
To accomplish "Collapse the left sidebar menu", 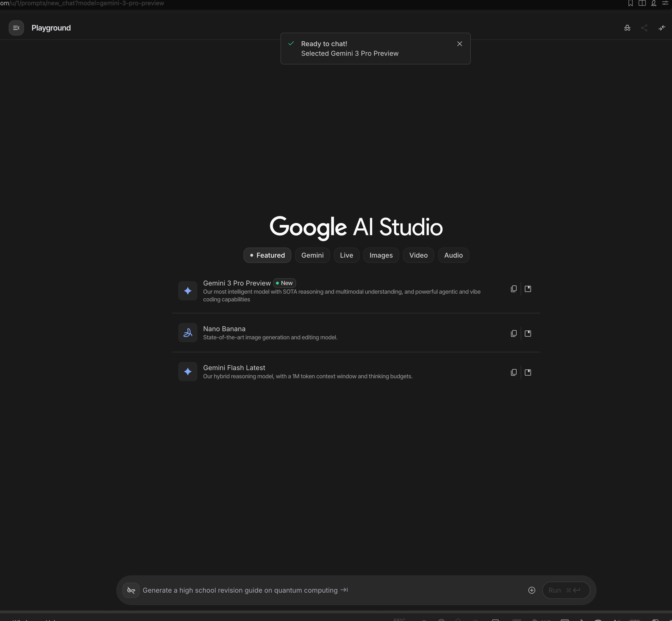I will pos(16,28).
